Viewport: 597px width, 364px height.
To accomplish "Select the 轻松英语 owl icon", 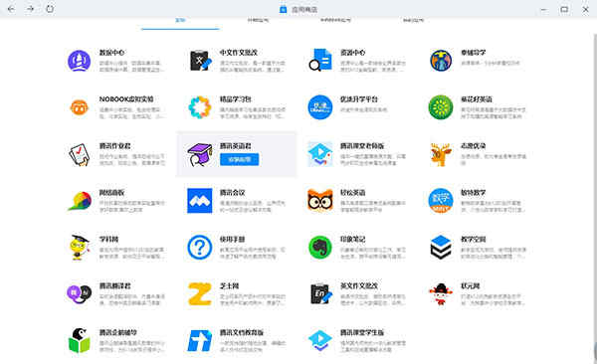I will point(319,200).
